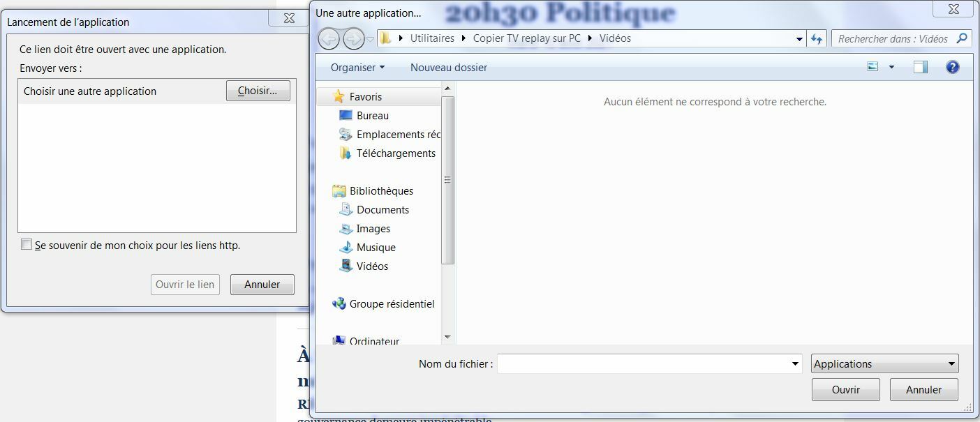
Task: Open Nom du fichier dropdown arrow
Action: click(796, 363)
